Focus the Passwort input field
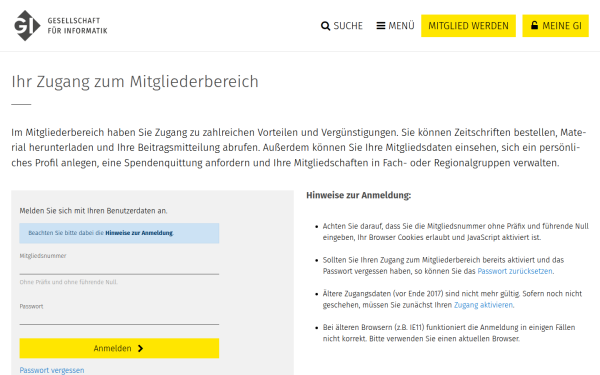The height and width of the screenshot is (375, 600). click(x=119, y=318)
